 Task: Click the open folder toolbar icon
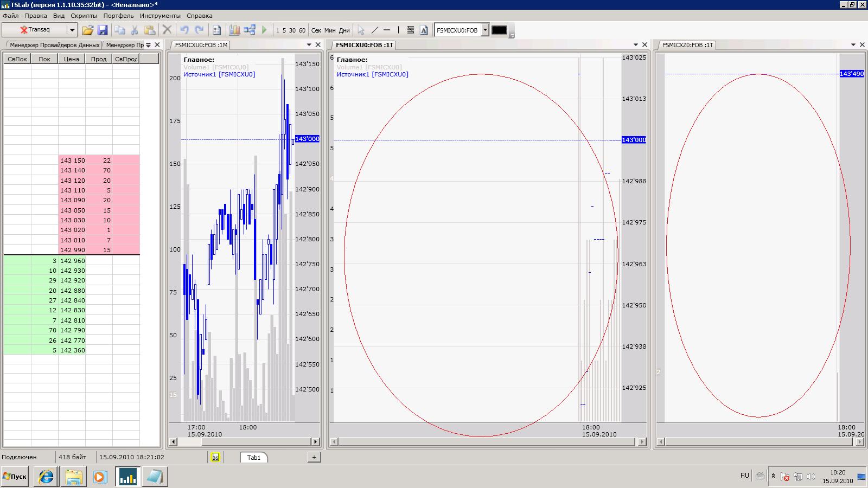[87, 30]
